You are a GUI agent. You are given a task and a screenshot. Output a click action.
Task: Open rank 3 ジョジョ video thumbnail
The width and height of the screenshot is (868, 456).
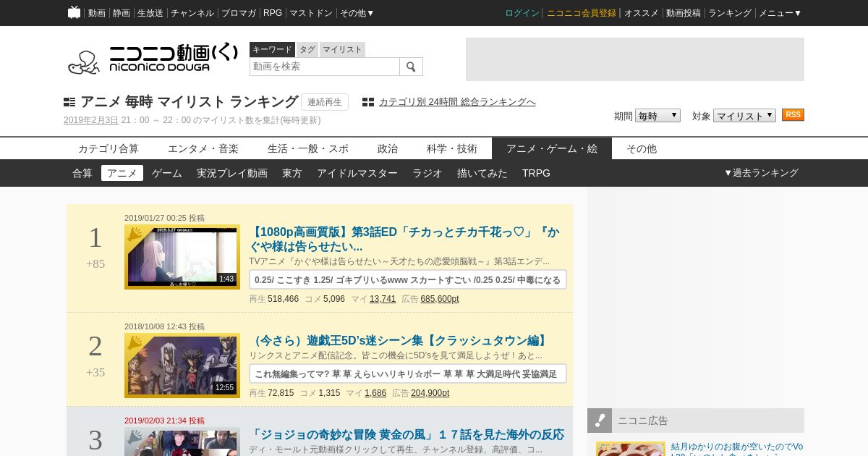click(x=182, y=443)
